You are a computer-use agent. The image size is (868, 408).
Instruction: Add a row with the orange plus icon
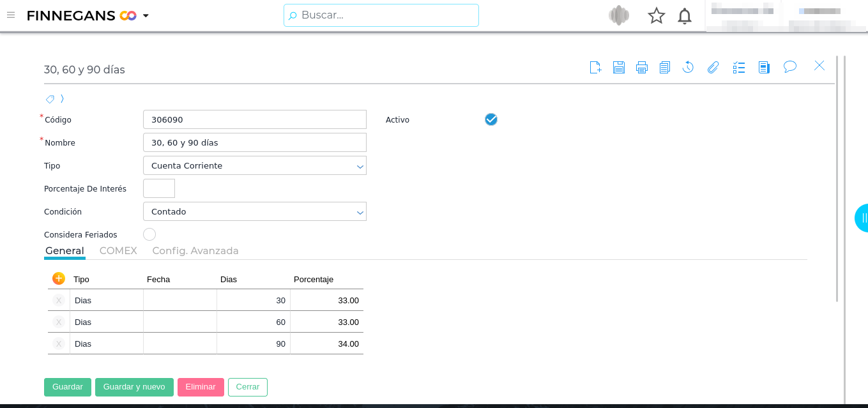pyautogui.click(x=59, y=278)
